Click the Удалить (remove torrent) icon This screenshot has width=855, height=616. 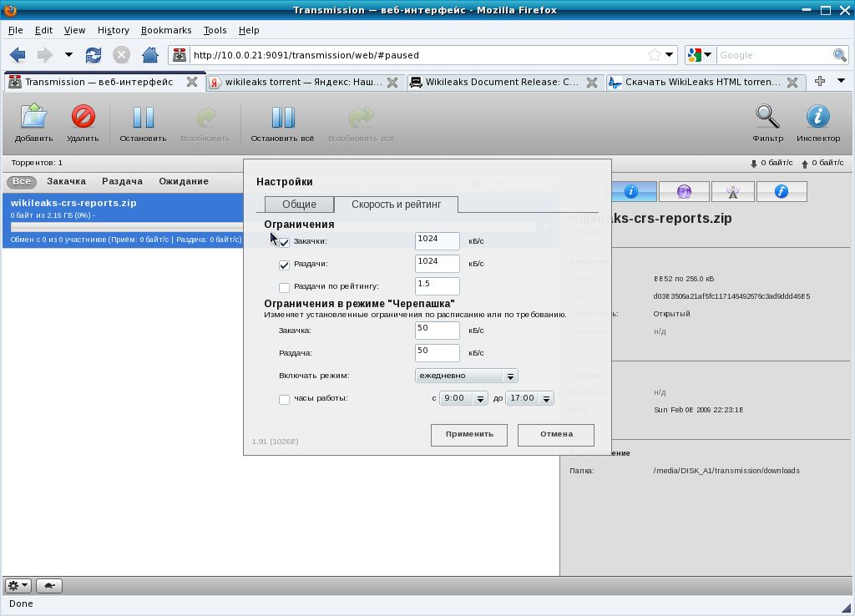tap(83, 118)
